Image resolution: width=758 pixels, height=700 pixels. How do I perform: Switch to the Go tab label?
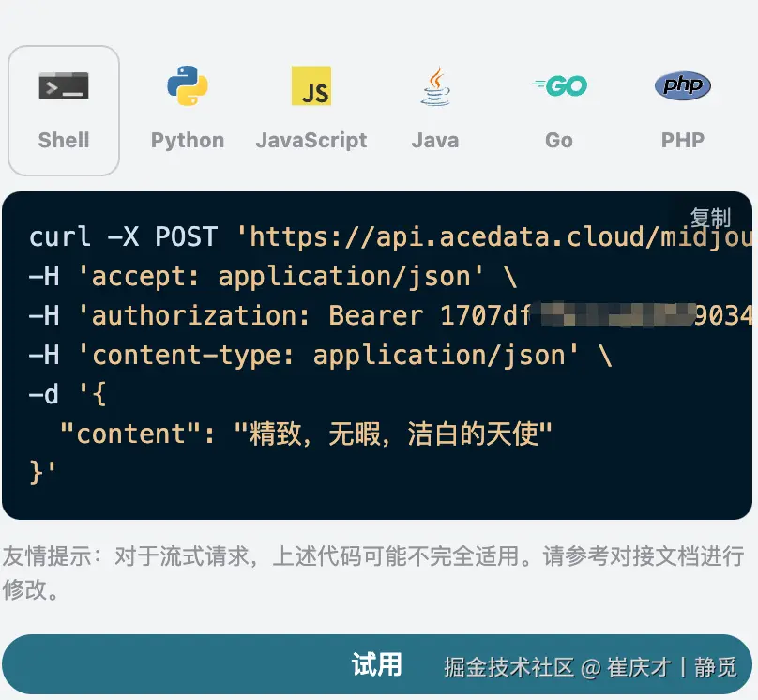[559, 140]
